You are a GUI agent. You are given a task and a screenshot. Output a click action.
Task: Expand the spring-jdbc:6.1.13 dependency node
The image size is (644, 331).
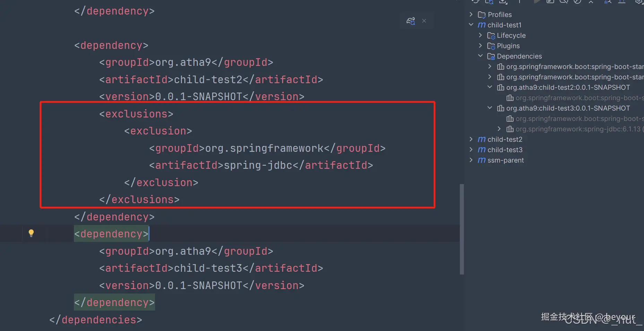pyautogui.click(x=499, y=129)
